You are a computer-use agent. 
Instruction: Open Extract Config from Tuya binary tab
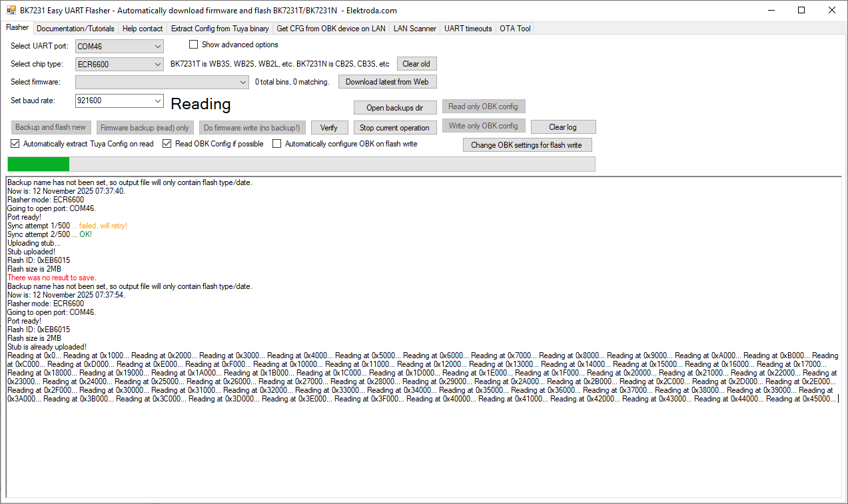pos(220,29)
